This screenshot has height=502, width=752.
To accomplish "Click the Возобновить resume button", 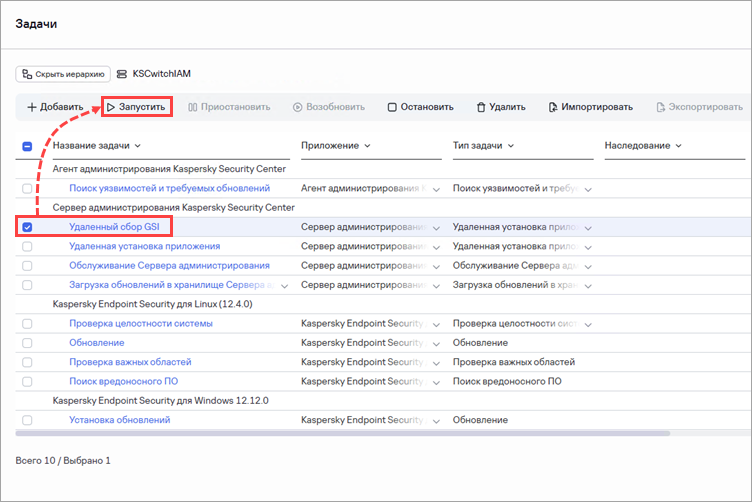I will (329, 107).
